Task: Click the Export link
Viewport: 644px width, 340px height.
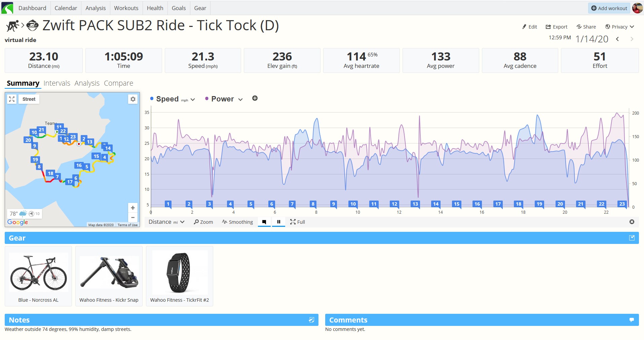Action: pyautogui.click(x=556, y=27)
